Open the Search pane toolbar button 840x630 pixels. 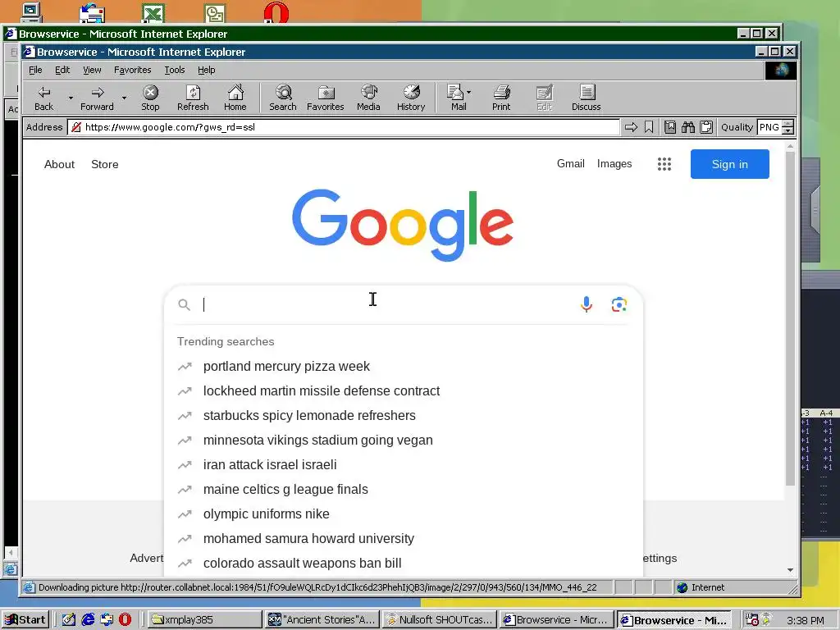[283, 98]
